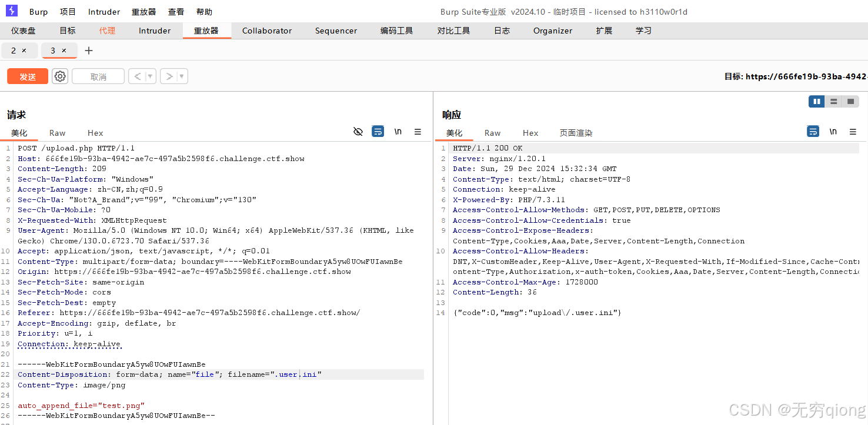The image size is (868, 425).
Task: Click the 取消 cancel button
Action: (x=98, y=76)
